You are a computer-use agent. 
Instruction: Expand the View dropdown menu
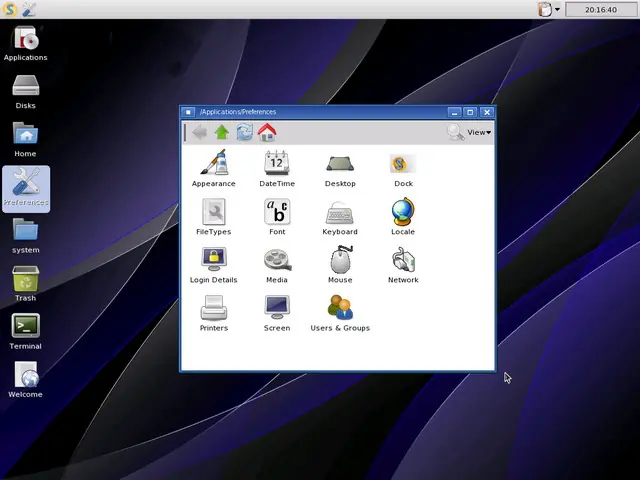coord(479,132)
